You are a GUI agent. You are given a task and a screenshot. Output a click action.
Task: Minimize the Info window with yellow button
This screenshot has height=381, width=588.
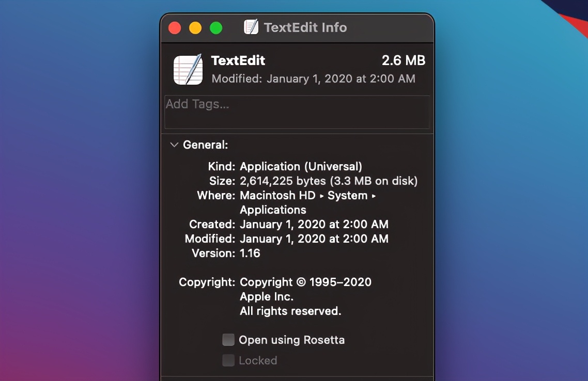195,28
